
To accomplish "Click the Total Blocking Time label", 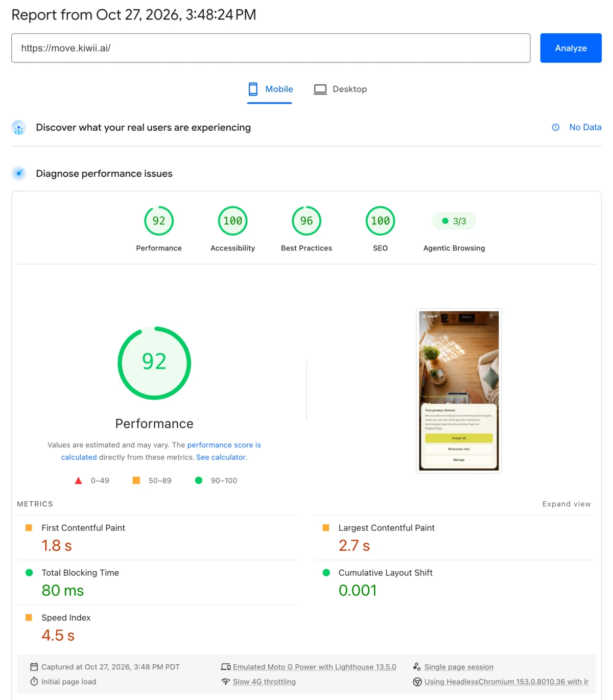I will coord(80,573).
